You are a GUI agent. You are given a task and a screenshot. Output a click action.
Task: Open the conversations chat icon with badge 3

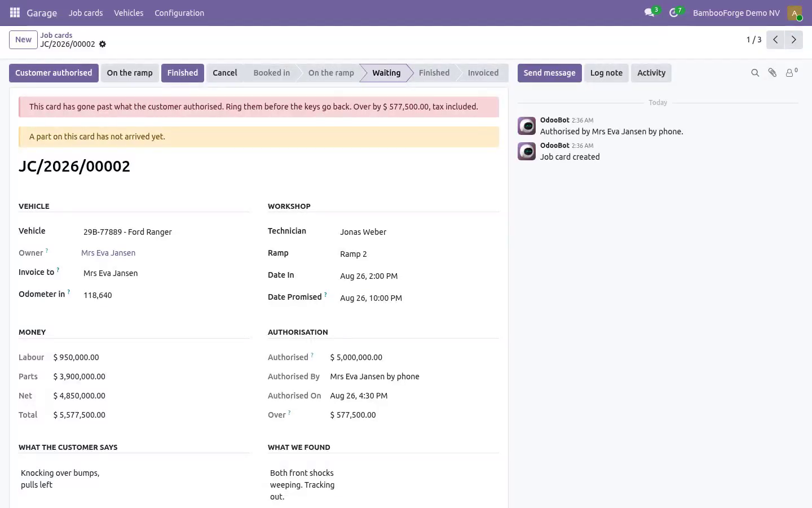650,12
